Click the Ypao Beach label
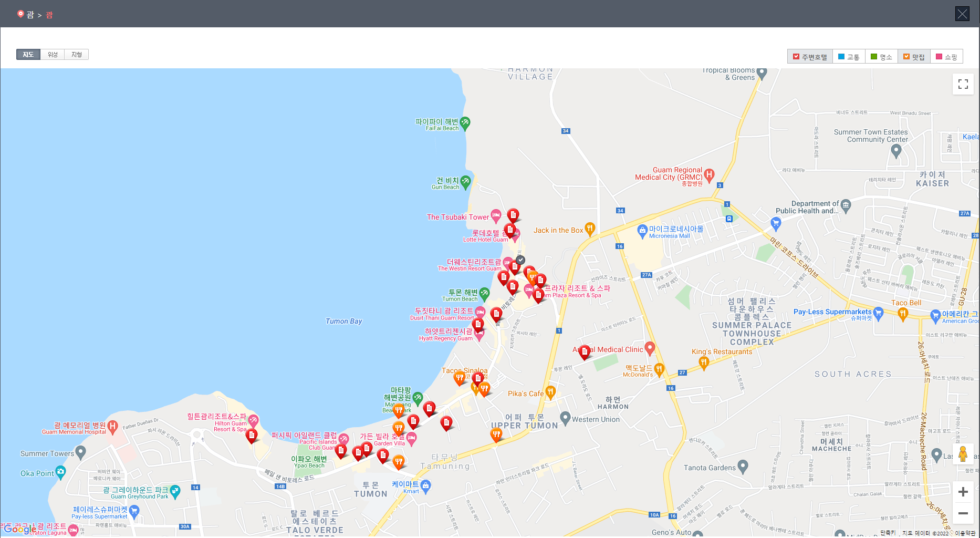Viewport: 980px width, 538px height. pyautogui.click(x=309, y=462)
